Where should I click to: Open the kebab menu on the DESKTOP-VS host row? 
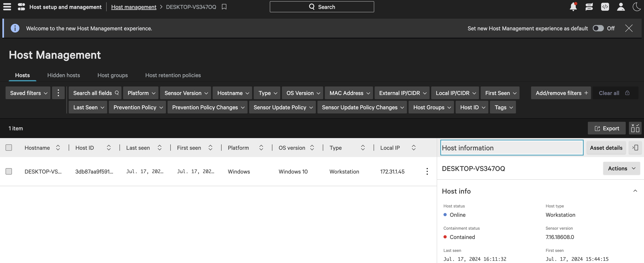pyautogui.click(x=427, y=171)
